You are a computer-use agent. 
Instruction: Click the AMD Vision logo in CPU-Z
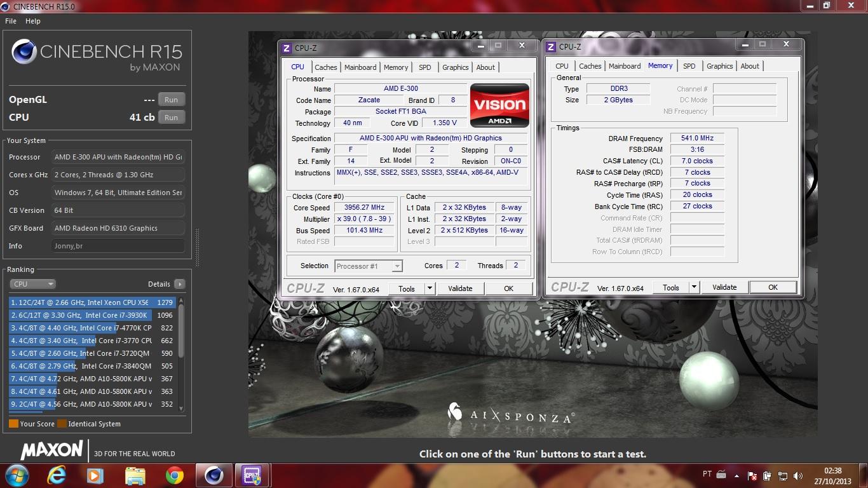click(x=499, y=105)
